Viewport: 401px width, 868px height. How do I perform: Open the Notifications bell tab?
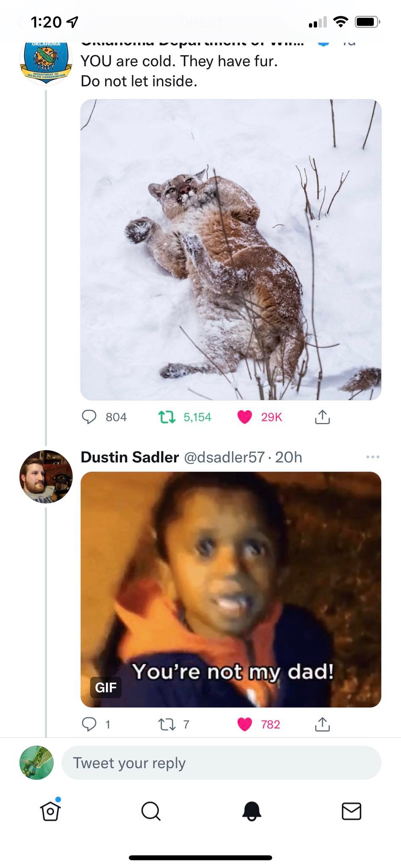pyautogui.click(x=251, y=811)
